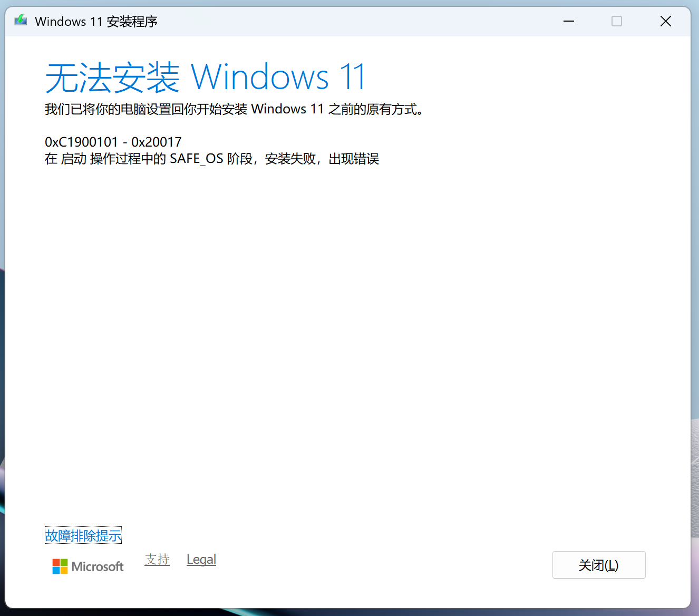Open the 支持 support link

coord(157,560)
